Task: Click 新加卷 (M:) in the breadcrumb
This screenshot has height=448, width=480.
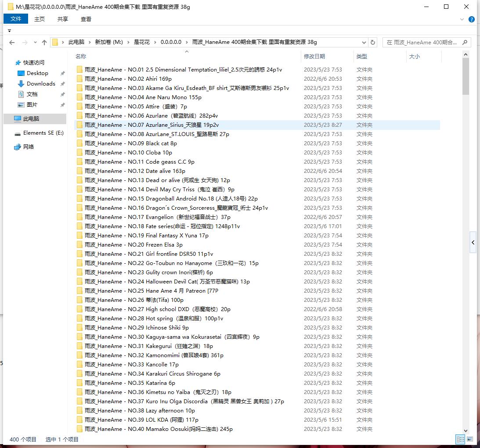Action: 109,42
